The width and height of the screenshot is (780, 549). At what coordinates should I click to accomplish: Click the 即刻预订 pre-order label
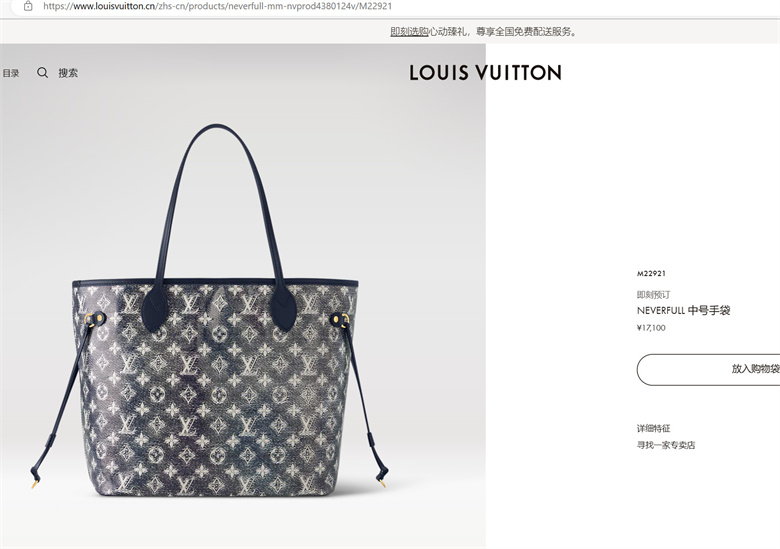653,294
